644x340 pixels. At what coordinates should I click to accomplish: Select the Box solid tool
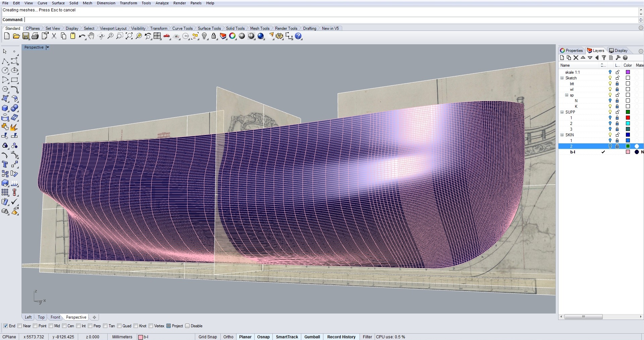pos(5,108)
